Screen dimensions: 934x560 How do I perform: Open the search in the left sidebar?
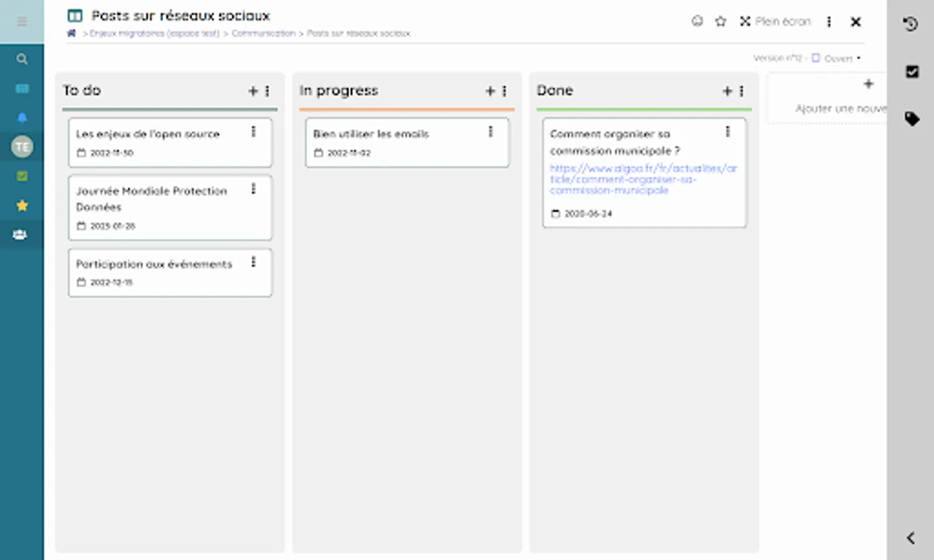click(22, 58)
